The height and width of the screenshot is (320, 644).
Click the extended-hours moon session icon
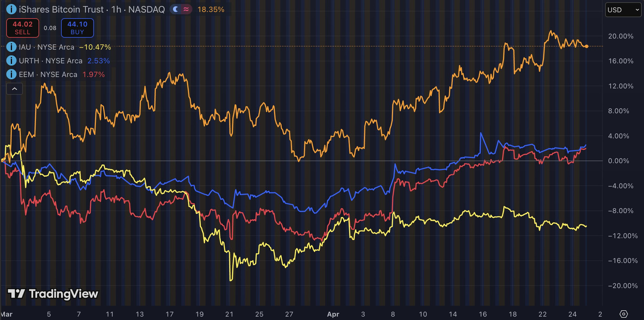pyautogui.click(x=175, y=9)
